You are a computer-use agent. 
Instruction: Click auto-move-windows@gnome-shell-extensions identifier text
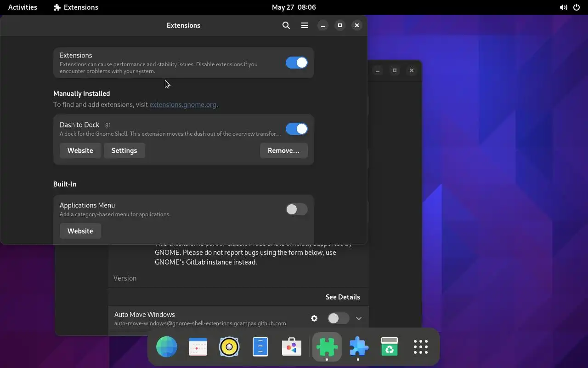tap(200, 323)
